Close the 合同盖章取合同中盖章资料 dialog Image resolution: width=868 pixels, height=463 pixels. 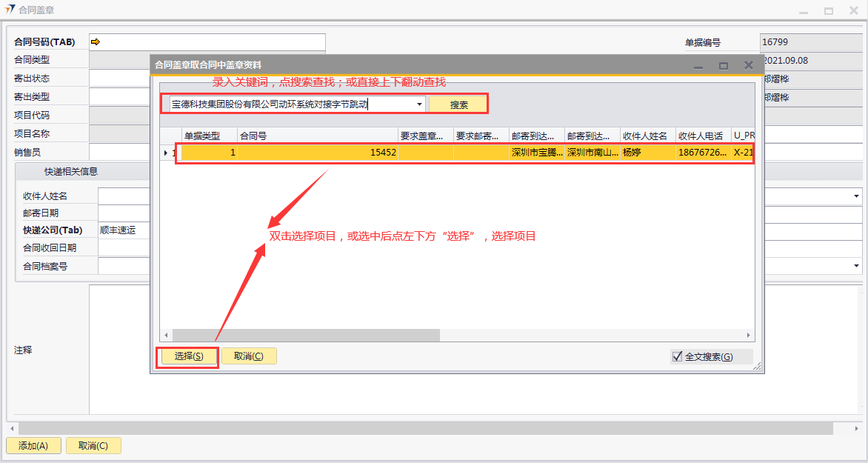click(749, 66)
